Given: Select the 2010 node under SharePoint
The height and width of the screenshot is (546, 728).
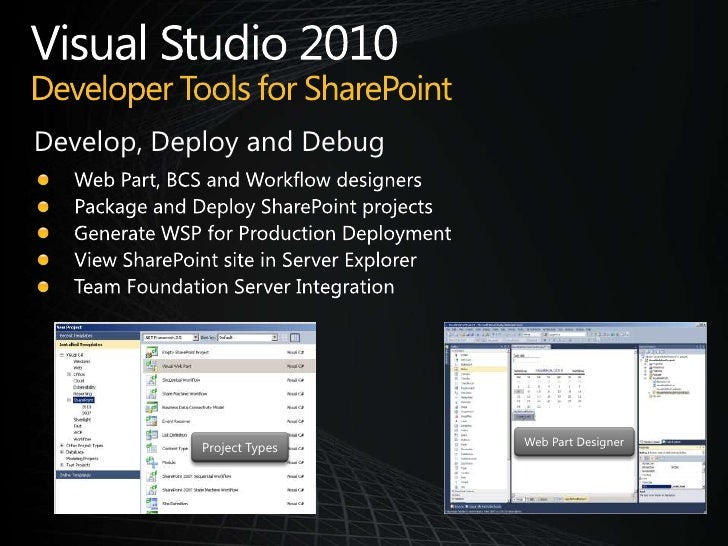Looking at the screenshot, I should pos(87,407).
